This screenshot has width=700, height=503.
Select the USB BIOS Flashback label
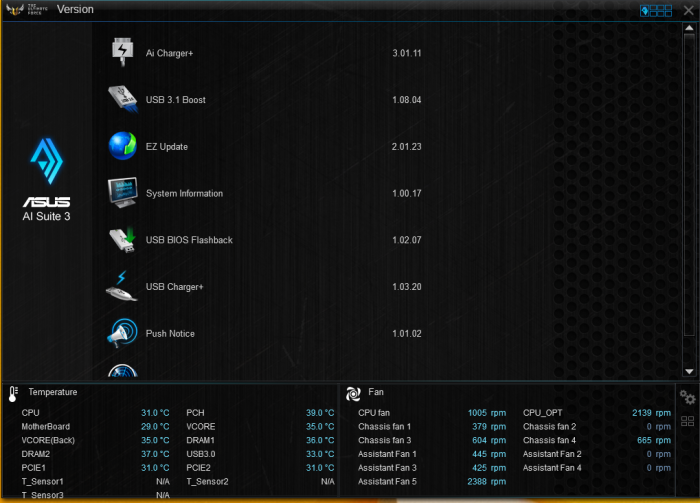point(189,240)
